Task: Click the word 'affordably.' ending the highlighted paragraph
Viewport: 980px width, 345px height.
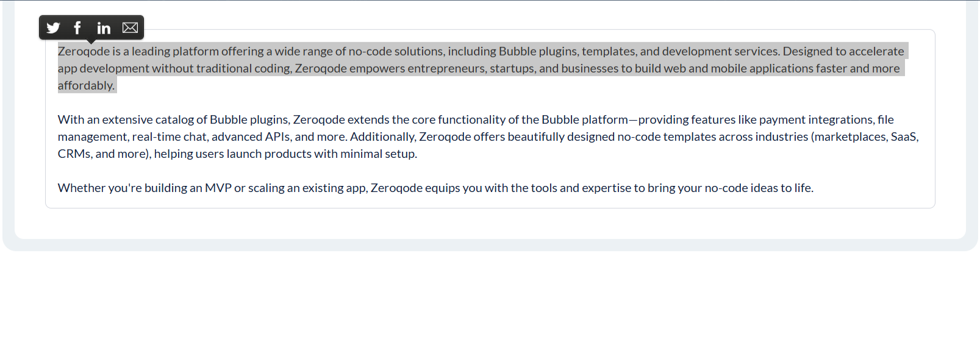Action: [x=86, y=86]
